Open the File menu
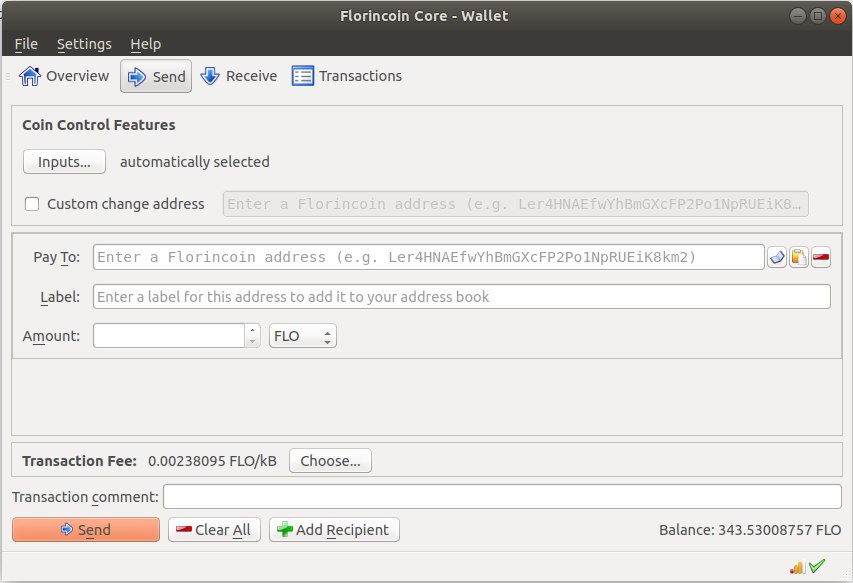The image size is (853, 583). tap(26, 44)
